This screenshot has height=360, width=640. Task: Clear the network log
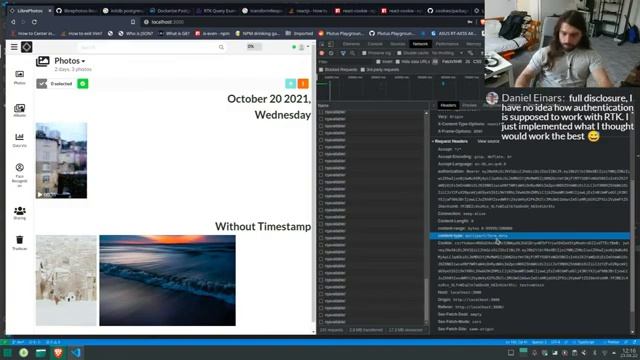(331, 53)
